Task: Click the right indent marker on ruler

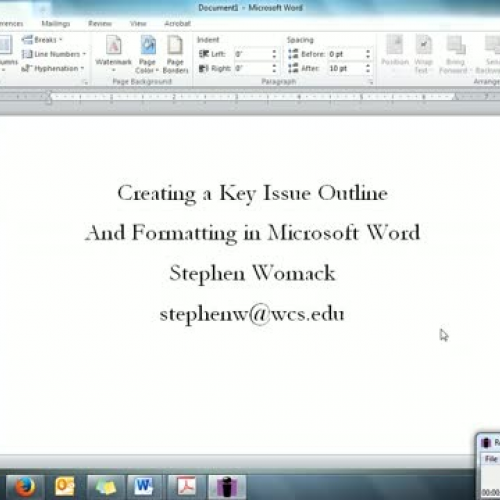Action: (x=455, y=98)
